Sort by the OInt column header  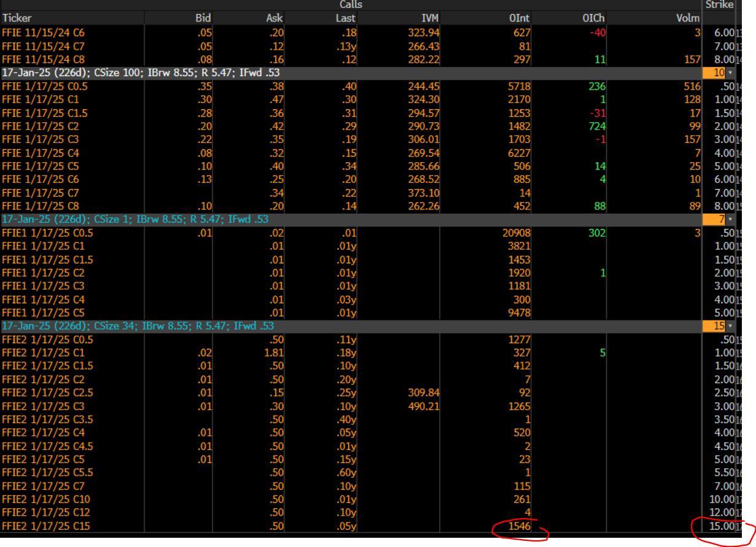tap(519, 18)
